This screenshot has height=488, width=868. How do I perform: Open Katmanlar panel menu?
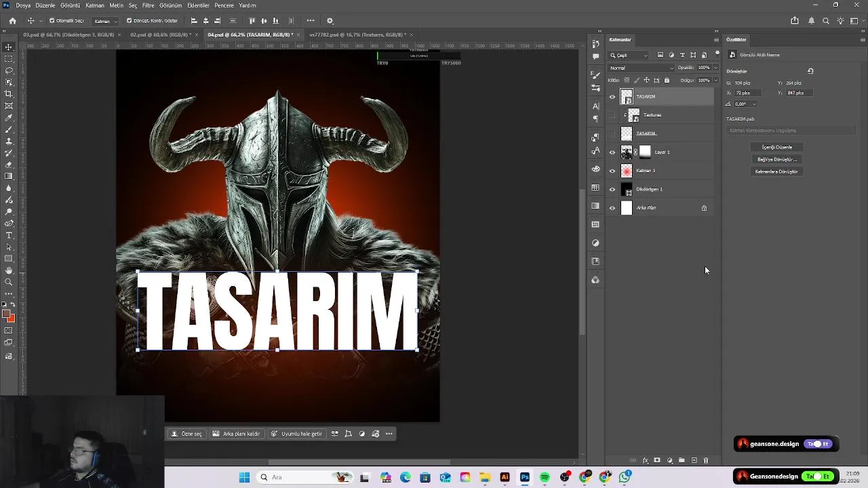click(x=716, y=39)
